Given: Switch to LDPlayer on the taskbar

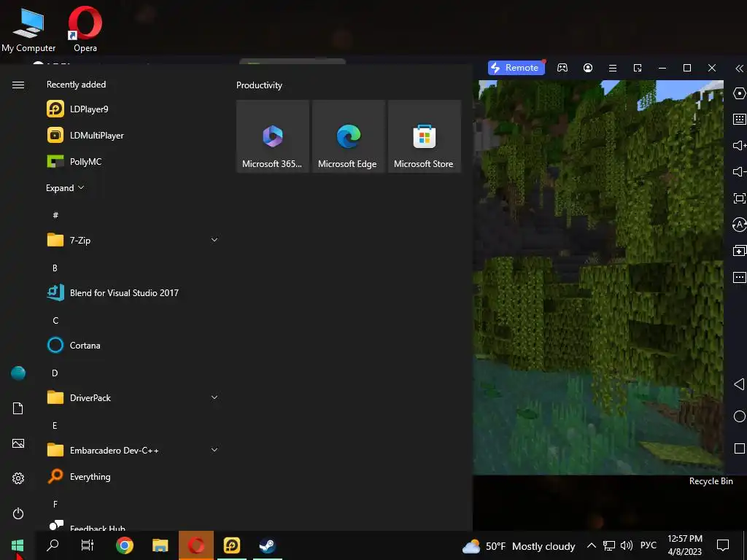Looking at the screenshot, I should pos(231,545).
